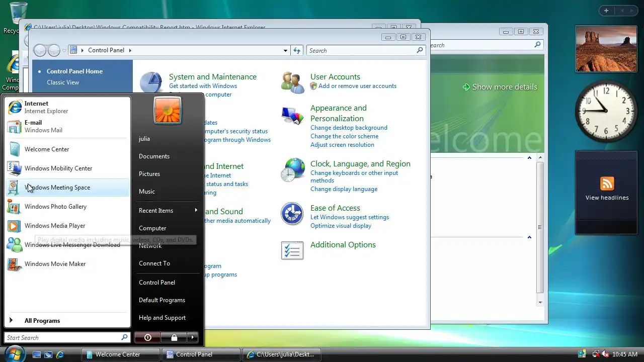Viewport: 644px width, 362px height.
Task: Click the taskbar clock showing 10:45 AM
Action: pos(625,354)
